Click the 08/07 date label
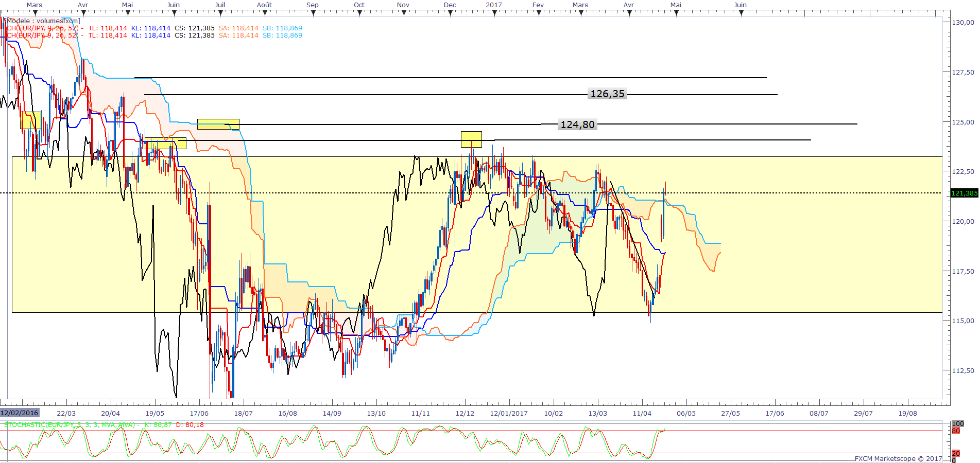The image size is (980, 463). click(819, 414)
